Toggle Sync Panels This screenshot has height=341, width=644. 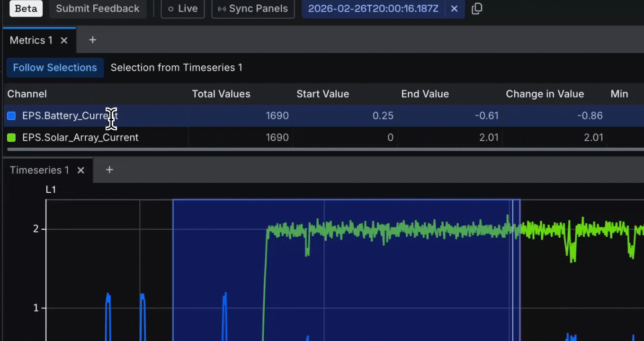(253, 9)
